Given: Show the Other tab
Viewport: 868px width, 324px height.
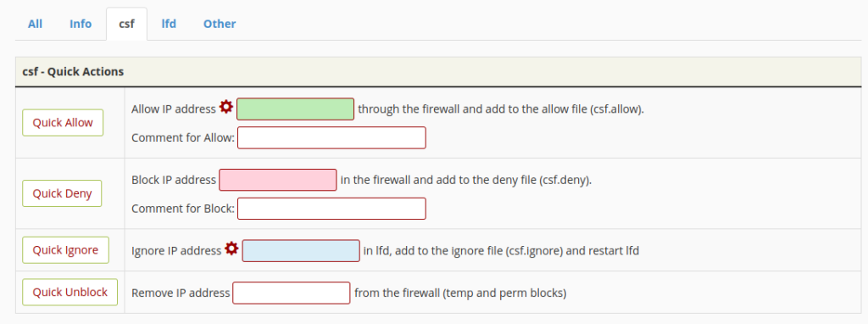Looking at the screenshot, I should [220, 24].
